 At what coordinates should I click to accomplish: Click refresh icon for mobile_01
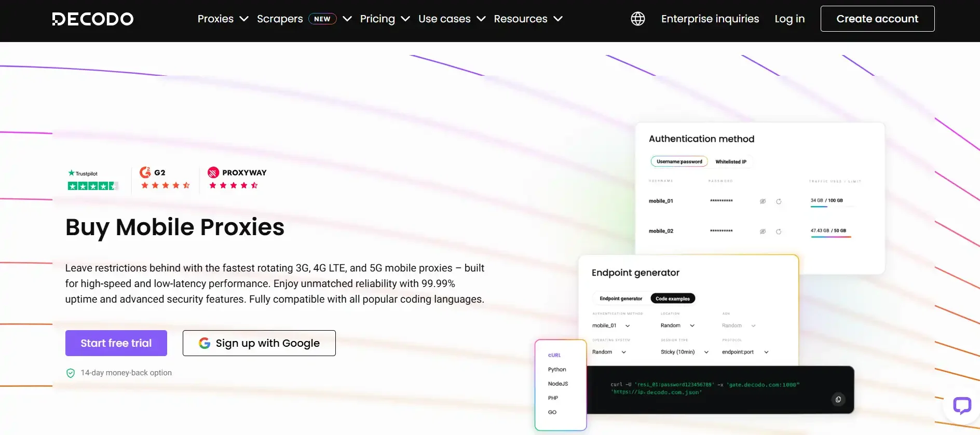coord(779,201)
